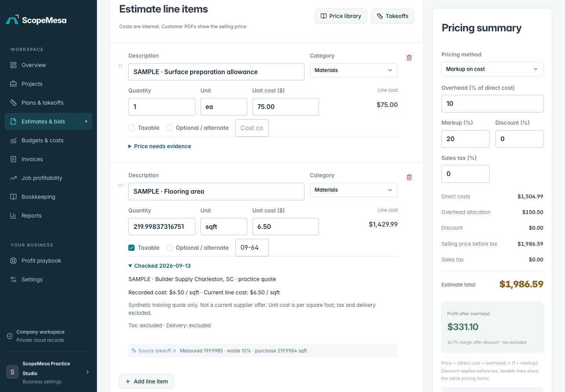Image resolution: width=565 pixels, height=392 pixels.
Task: Click the Job profitability trend icon
Action: tap(13, 178)
